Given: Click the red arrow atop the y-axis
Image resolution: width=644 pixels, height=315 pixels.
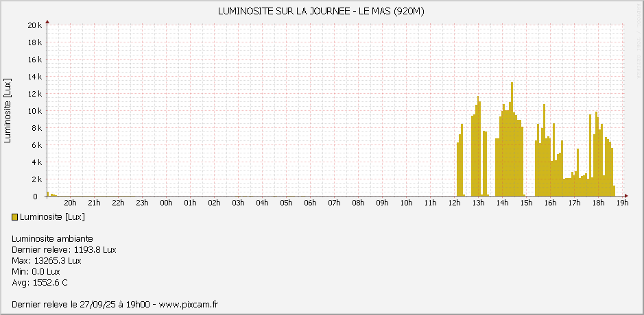Looking at the screenshot, I should tap(47, 21).
